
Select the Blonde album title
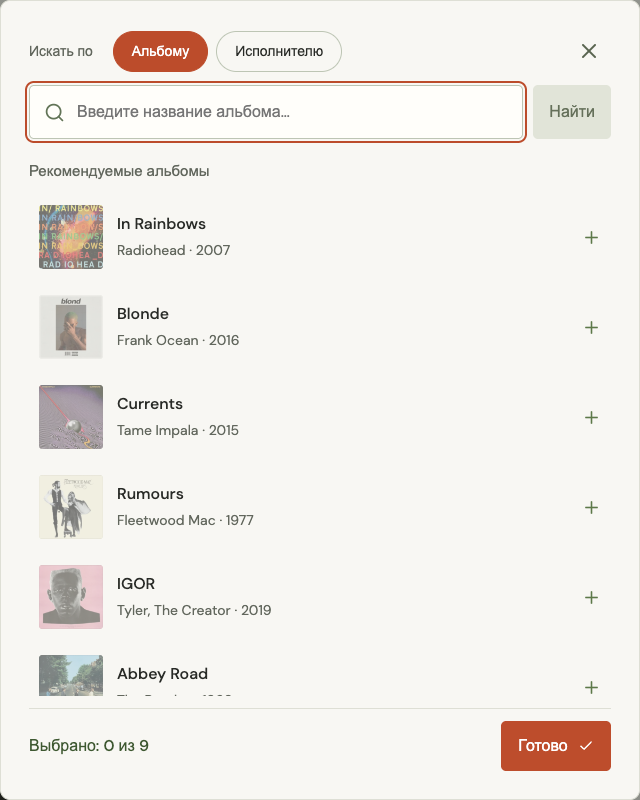click(143, 314)
